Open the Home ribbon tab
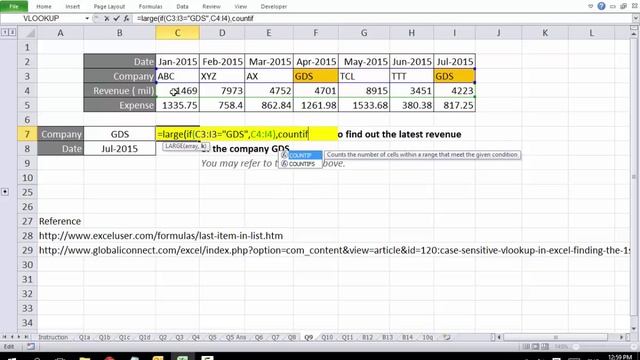Viewport: 640px width, 360px height. point(44,7)
